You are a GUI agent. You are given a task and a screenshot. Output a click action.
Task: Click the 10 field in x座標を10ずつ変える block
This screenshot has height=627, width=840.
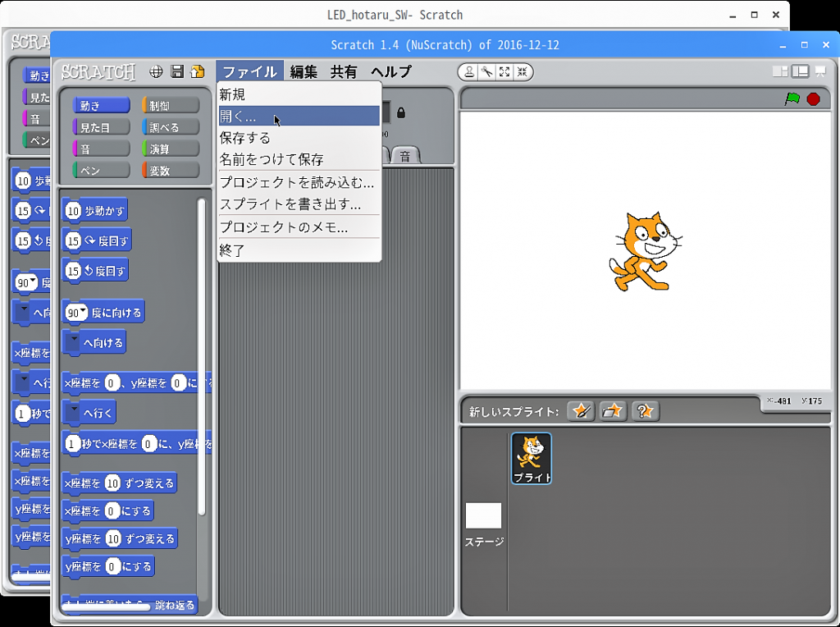[112, 483]
